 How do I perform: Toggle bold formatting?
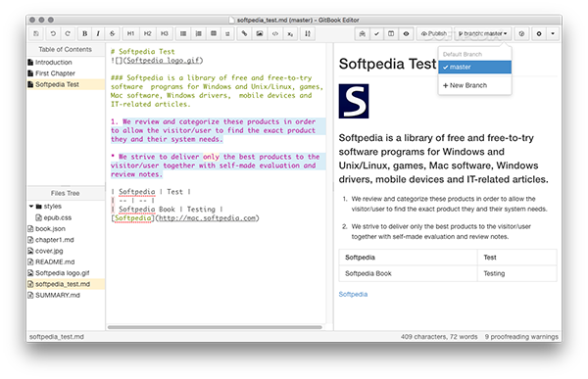tap(84, 33)
